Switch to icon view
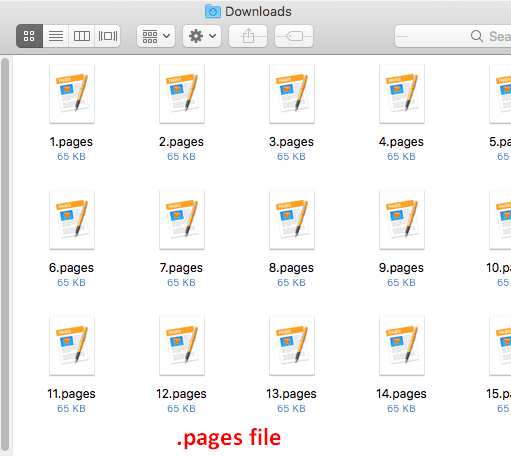The width and height of the screenshot is (511, 456). click(x=29, y=36)
